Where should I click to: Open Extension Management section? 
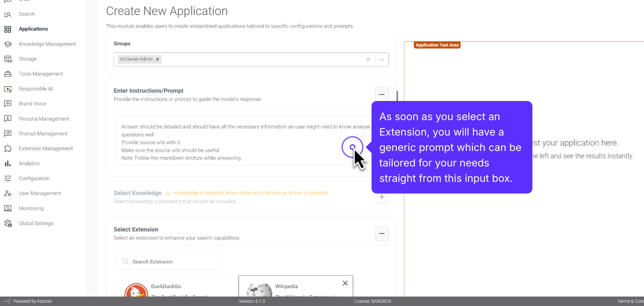pos(46,148)
